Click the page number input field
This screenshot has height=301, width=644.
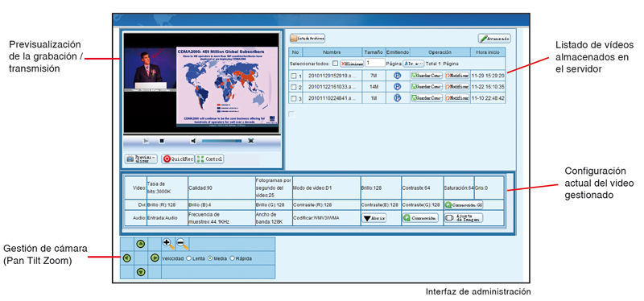(375, 63)
